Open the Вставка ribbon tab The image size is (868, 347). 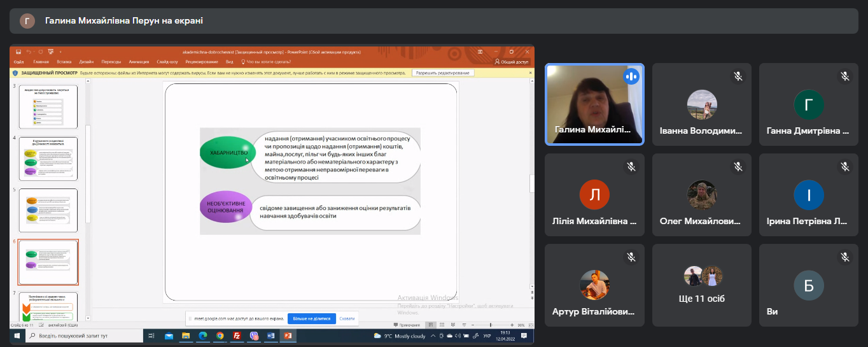[64, 62]
